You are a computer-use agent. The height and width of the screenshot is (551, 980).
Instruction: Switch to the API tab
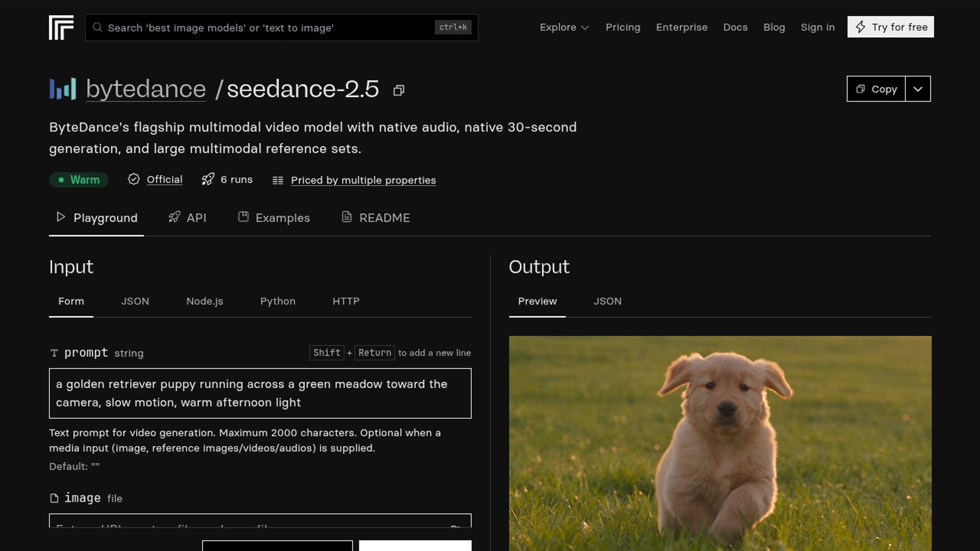[x=187, y=218]
